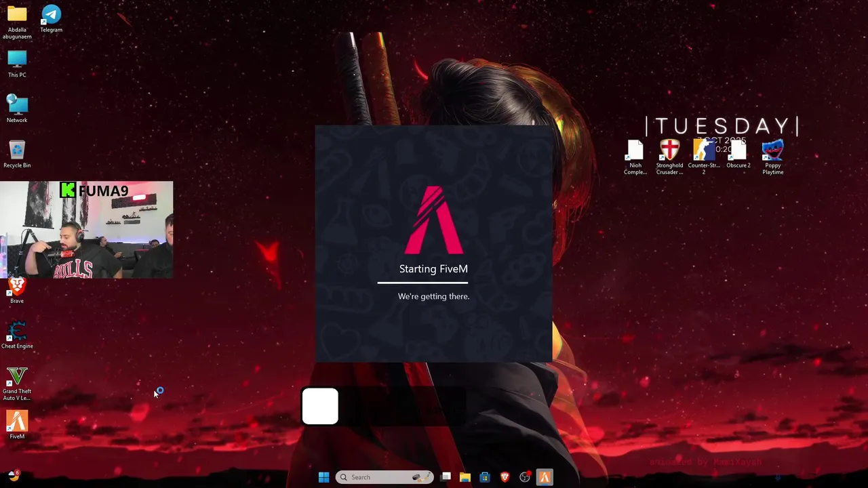Click the "We're getting there." status text
868x488 pixels.
pyautogui.click(x=433, y=296)
